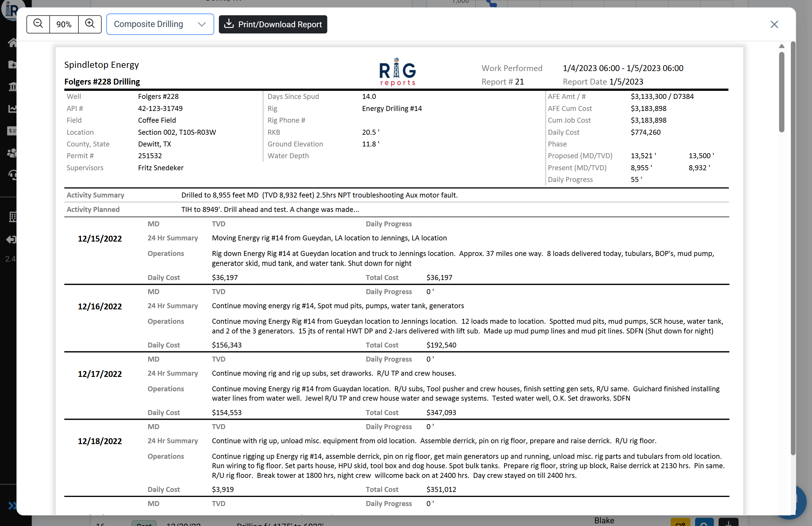Click 'Report Date 1/5/2023' text
This screenshot has height=526, width=812.
coord(603,82)
